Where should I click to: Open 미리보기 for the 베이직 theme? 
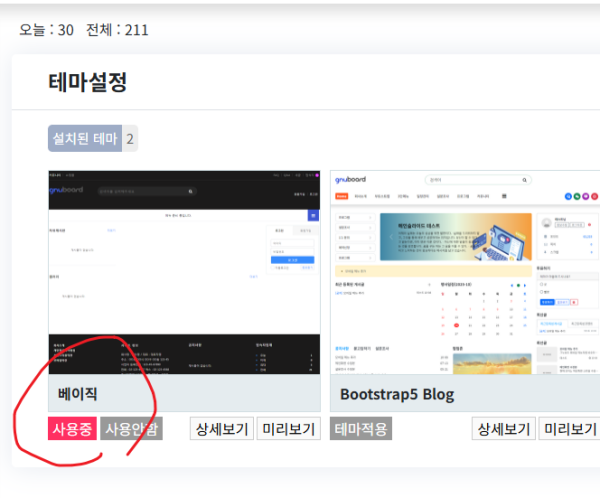(x=288, y=429)
